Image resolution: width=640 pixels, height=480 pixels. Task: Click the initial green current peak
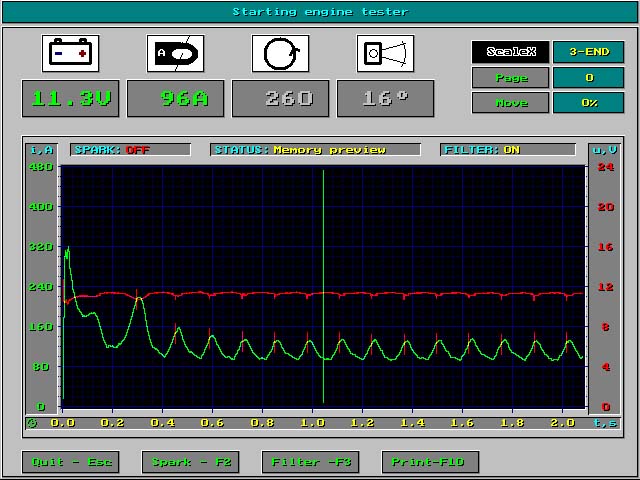pos(67,251)
